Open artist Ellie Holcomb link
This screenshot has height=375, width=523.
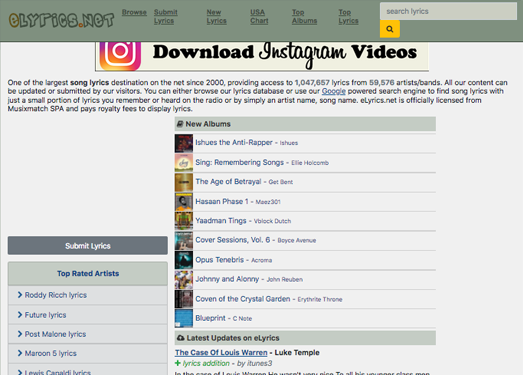click(310, 163)
